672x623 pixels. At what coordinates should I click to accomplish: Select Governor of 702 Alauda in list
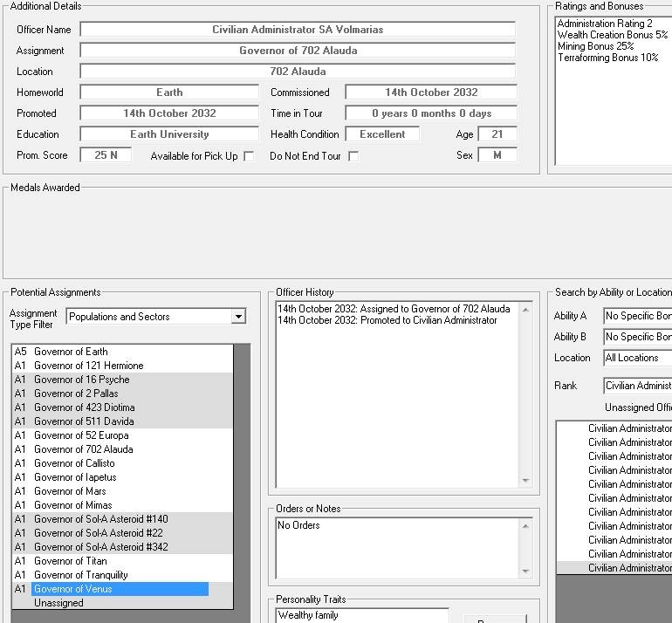122,449
